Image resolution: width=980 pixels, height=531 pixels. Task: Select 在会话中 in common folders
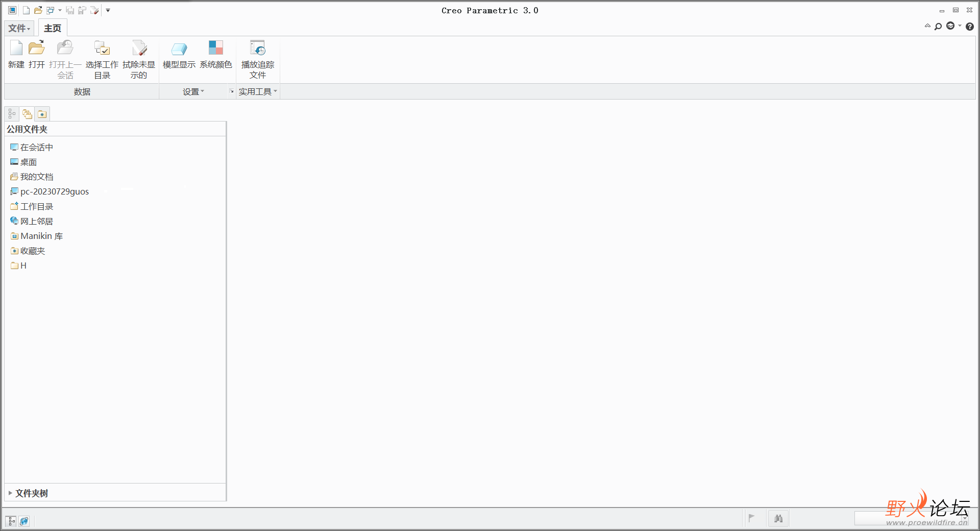coord(32,147)
